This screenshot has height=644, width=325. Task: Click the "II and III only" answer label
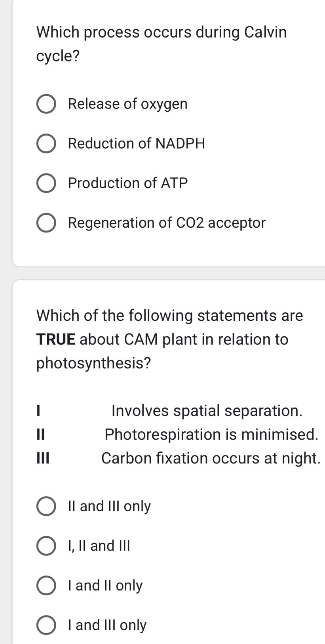pos(109,506)
